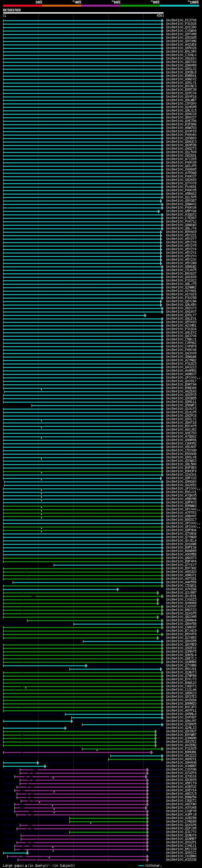This screenshot has height=868, width=202.
Task: Click the red 20% identity legend segment
Action: click(x=23, y=6)
